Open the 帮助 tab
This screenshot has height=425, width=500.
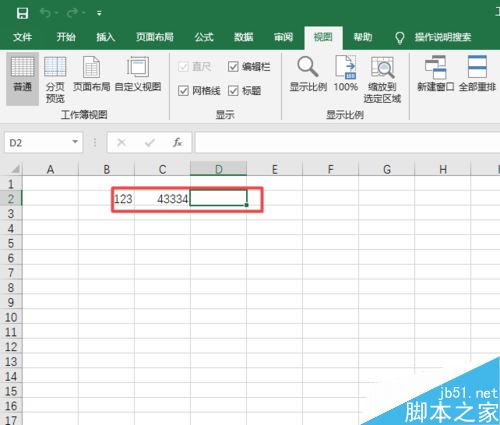coord(363,37)
